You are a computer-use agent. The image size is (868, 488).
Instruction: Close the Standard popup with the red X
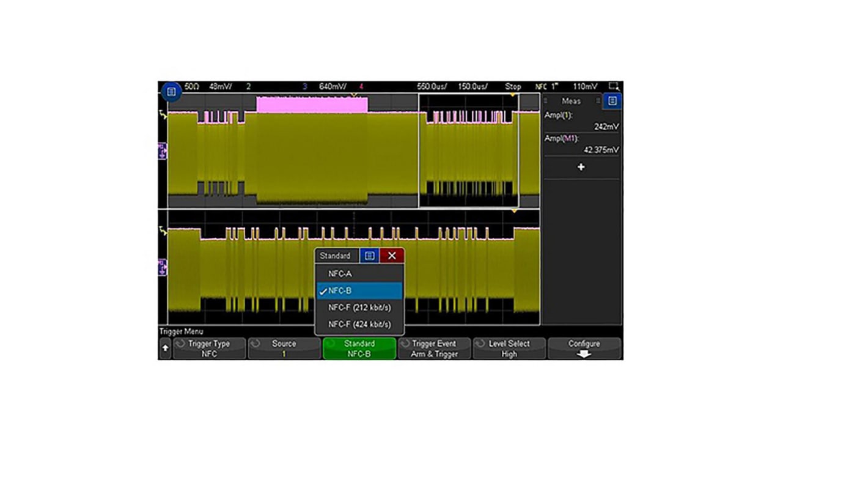click(392, 256)
